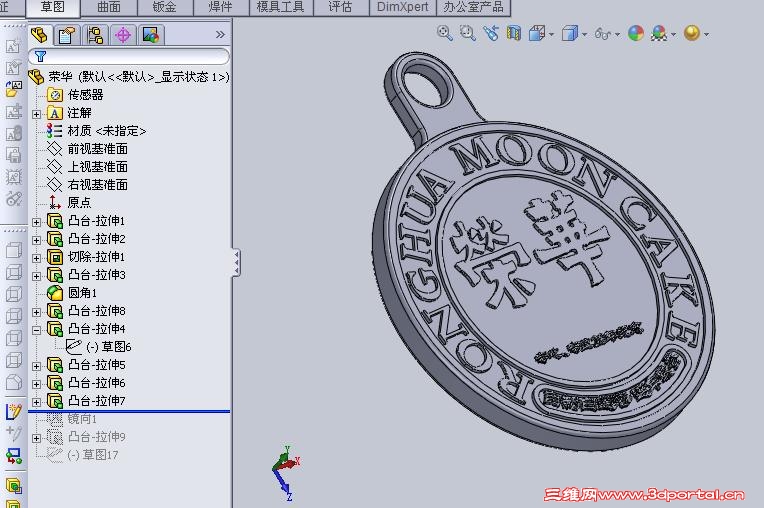The image size is (764, 508).
Task: Click Section View icon
Action: pyautogui.click(x=514, y=33)
